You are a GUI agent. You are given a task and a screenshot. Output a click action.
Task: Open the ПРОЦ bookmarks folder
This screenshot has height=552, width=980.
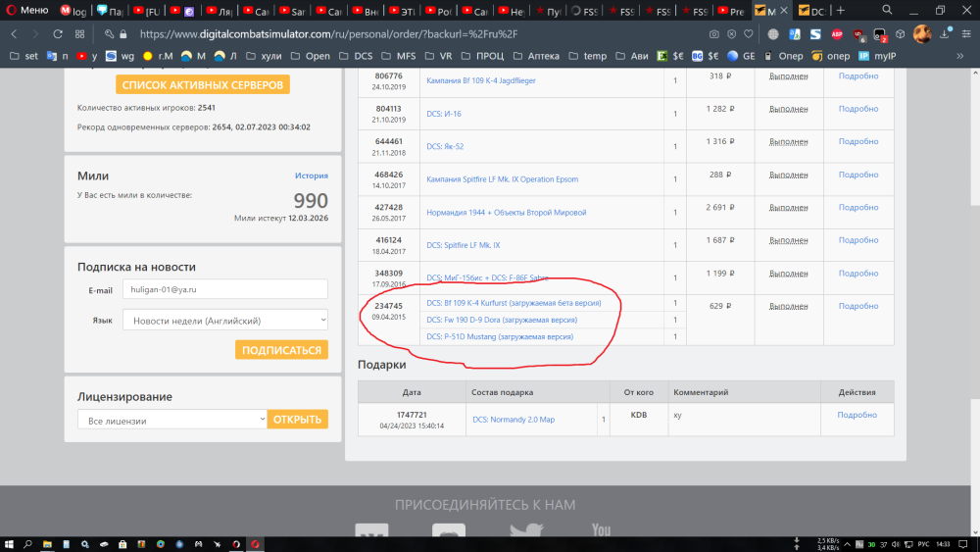click(x=482, y=56)
